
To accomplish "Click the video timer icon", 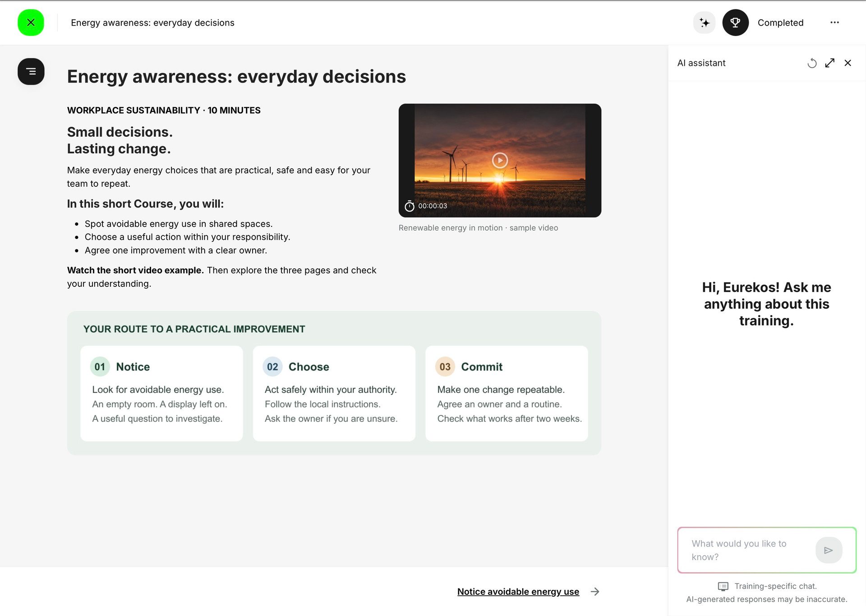I will click(x=409, y=206).
